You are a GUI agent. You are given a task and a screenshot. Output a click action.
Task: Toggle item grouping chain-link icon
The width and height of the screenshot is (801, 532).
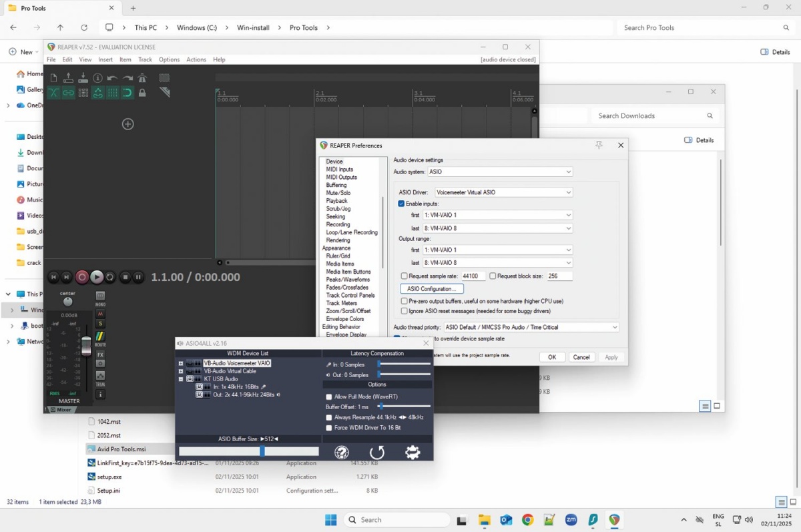[x=68, y=93]
